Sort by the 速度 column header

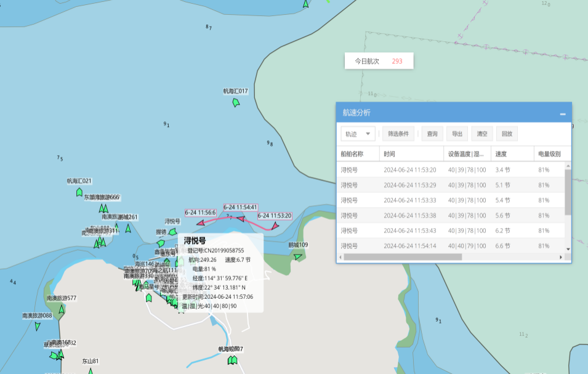(501, 153)
